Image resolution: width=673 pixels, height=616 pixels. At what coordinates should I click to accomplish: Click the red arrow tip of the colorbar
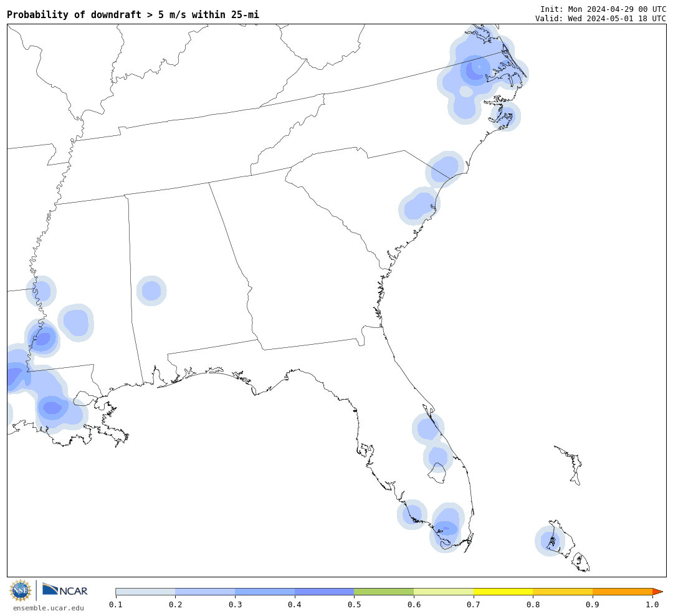point(657,592)
